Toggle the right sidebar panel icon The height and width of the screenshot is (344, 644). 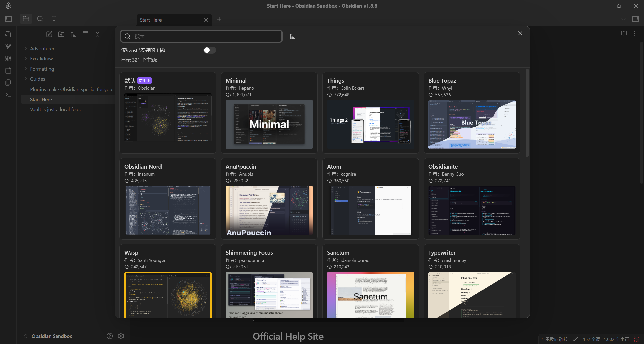635,19
